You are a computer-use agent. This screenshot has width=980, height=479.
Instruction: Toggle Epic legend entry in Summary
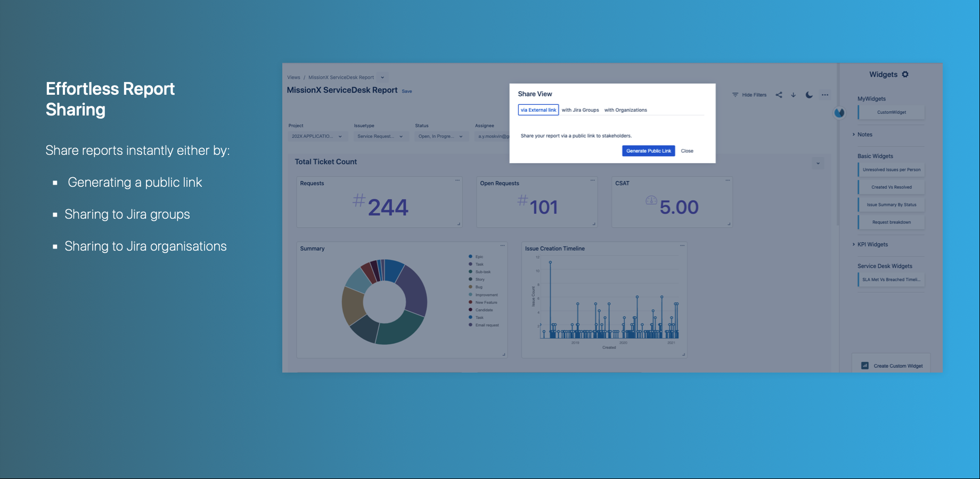tap(476, 257)
